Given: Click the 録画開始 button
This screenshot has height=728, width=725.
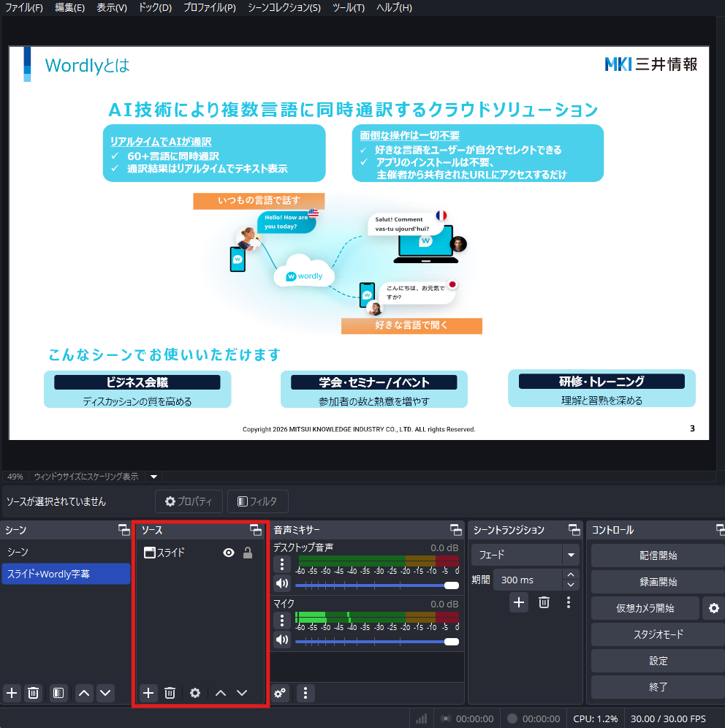Looking at the screenshot, I should pos(658,582).
